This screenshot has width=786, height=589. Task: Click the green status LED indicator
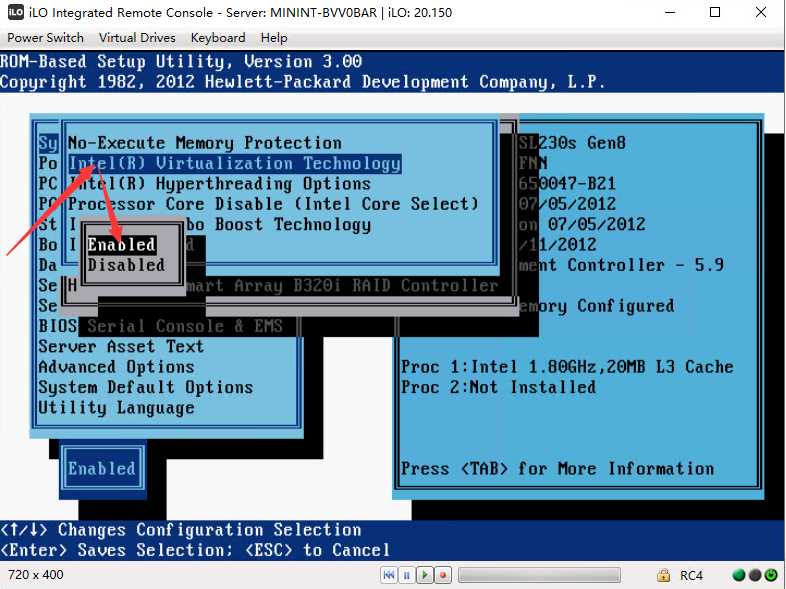pyautogui.click(x=739, y=575)
